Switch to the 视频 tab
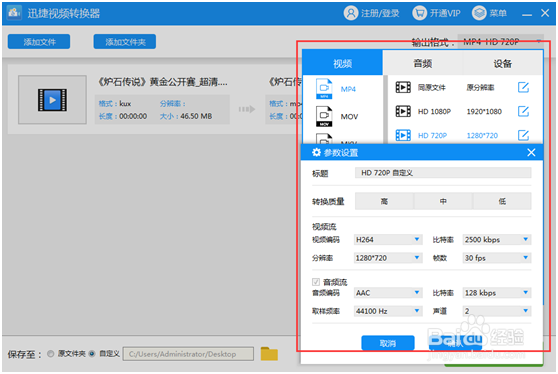This screenshot has width=558, height=374. pos(342,63)
